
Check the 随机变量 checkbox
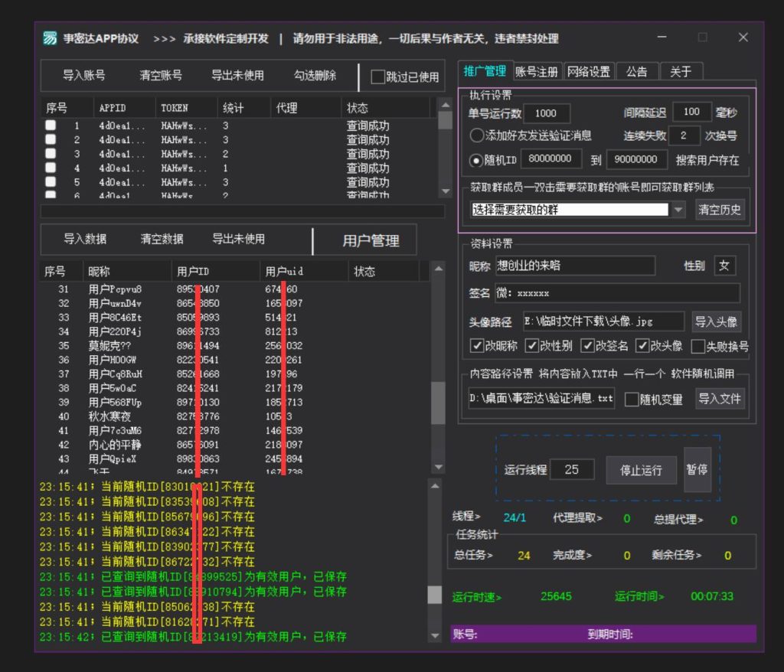click(x=632, y=398)
